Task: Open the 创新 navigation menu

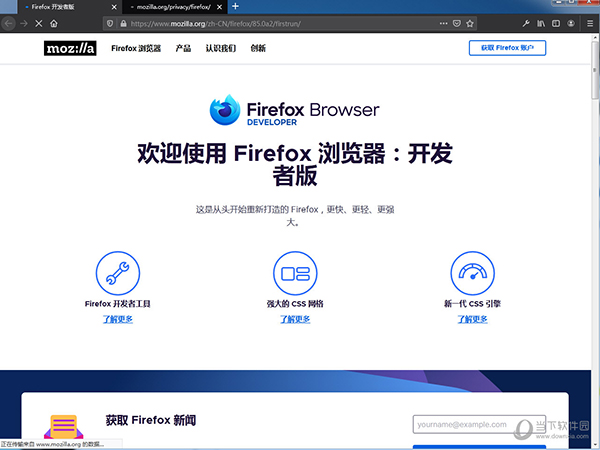Action: [x=258, y=48]
